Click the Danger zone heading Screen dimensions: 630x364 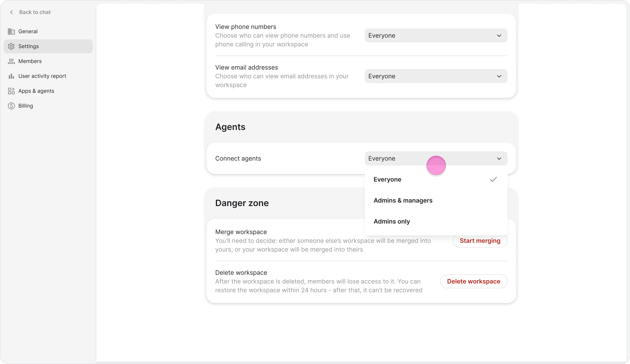pos(242,203)
